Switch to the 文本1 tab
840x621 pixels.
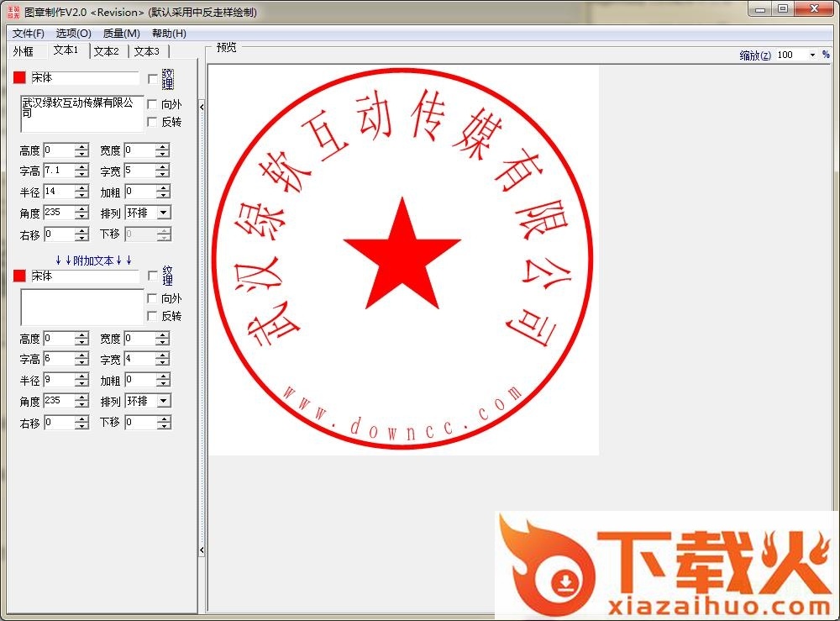point(66,50)
